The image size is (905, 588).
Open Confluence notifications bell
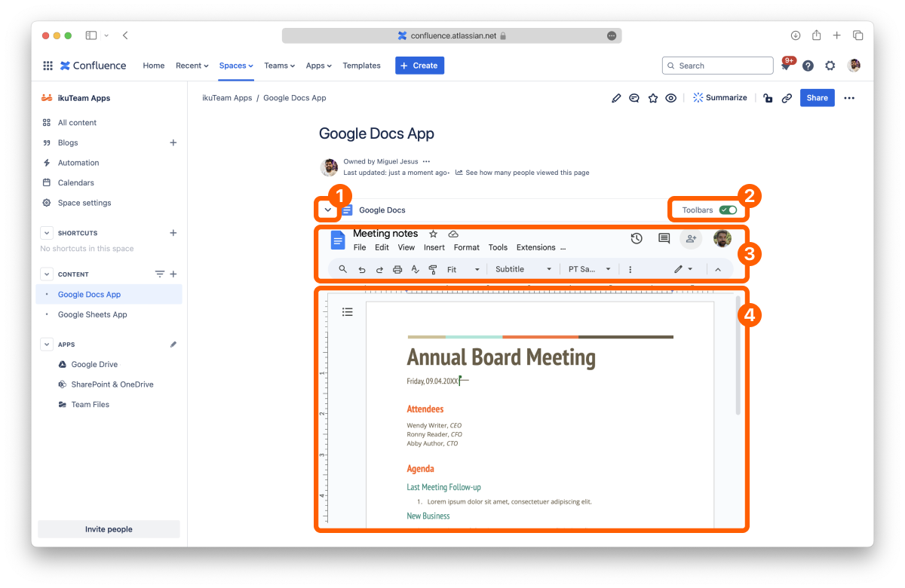point(785,66)
